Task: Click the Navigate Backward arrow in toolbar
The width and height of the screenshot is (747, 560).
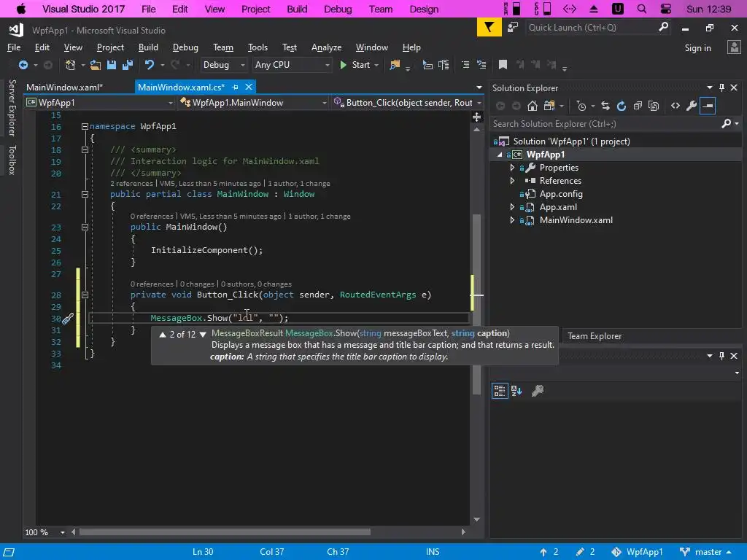Action: click(x=23, y=65)
